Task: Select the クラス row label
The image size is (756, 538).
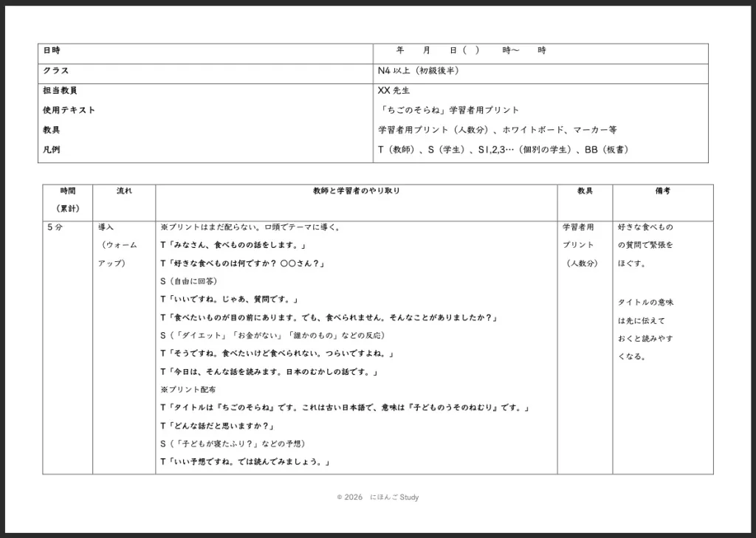Action: [56, 71]
